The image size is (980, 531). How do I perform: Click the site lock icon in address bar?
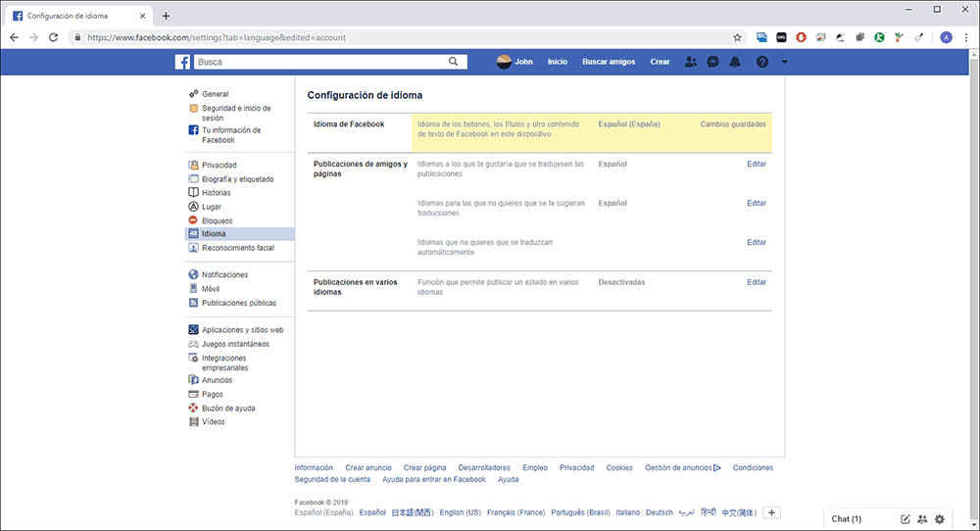(x=77, y=37)
